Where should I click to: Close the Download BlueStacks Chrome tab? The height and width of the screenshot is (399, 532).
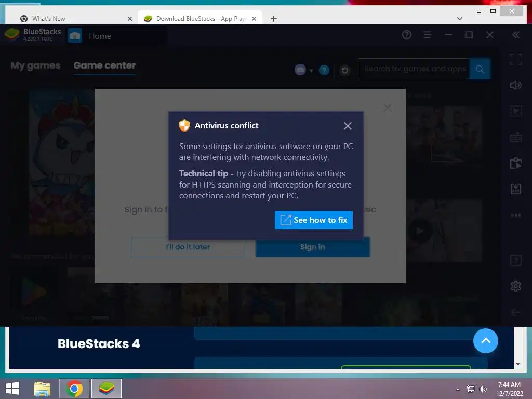click(254, 19)
